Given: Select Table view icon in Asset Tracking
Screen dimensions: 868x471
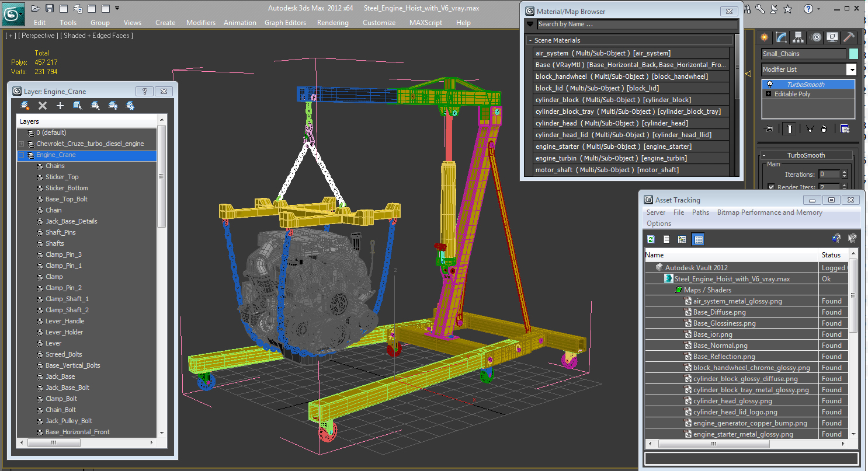Looking at the screenshot, I should point(699,239).
